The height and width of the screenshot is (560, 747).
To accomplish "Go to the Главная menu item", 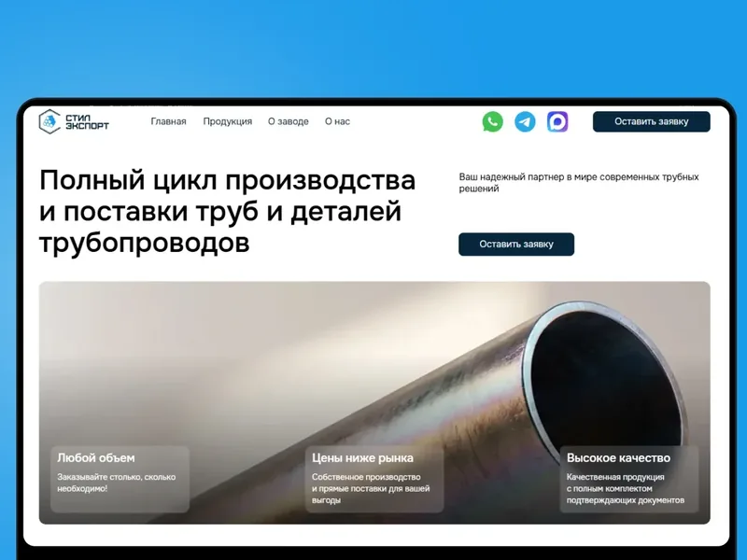I will 168,121.
